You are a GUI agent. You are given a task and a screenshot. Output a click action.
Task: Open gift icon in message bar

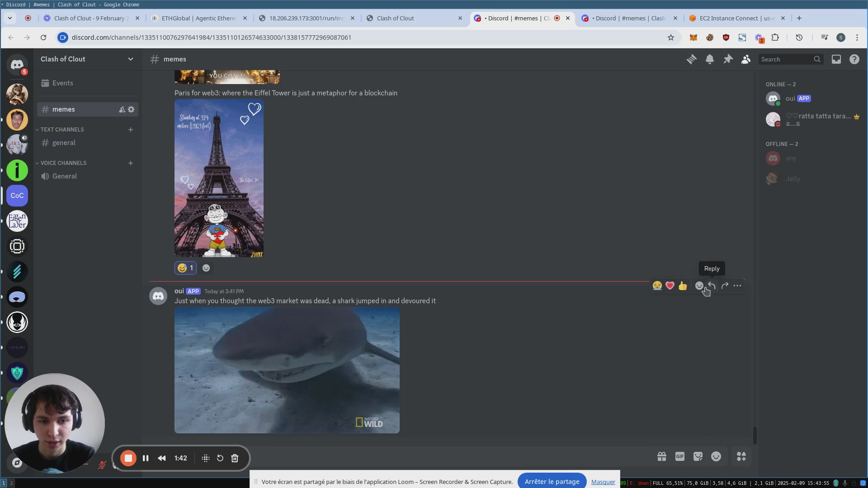click(x=662, y=457)
